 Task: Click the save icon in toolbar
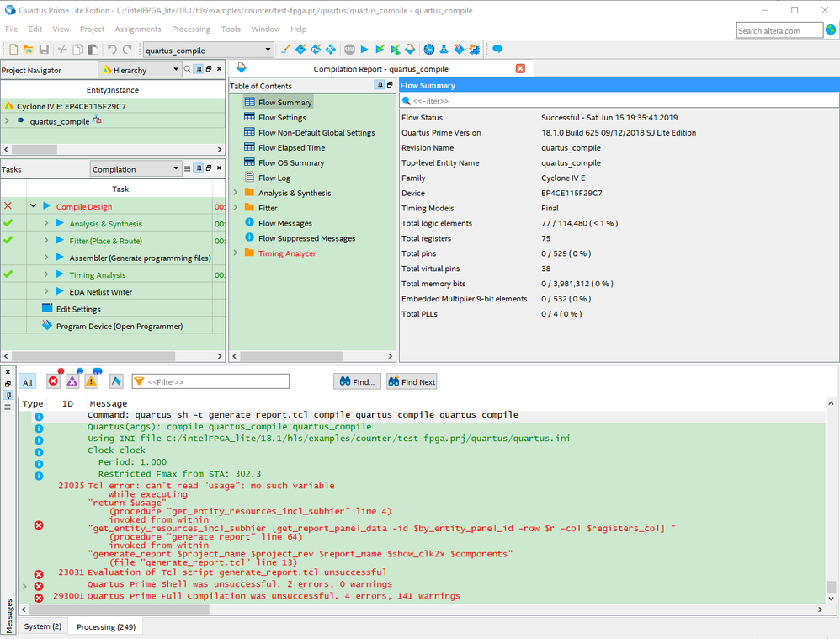[x=44, y=50]
